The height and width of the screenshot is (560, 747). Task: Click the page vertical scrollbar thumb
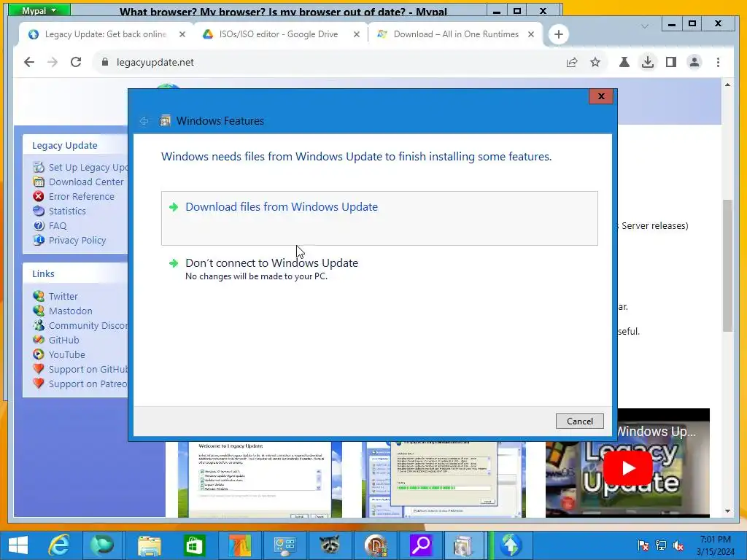(727, 265)
